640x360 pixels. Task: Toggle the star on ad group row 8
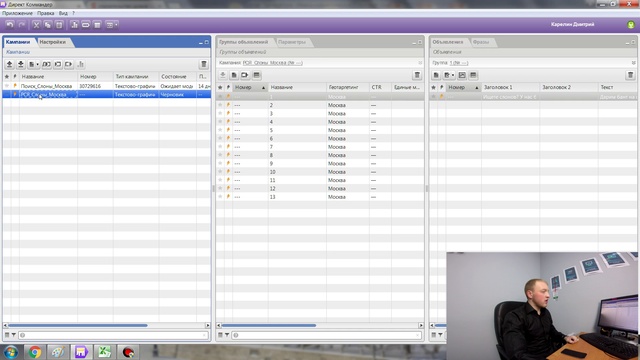tap(220, 155)
